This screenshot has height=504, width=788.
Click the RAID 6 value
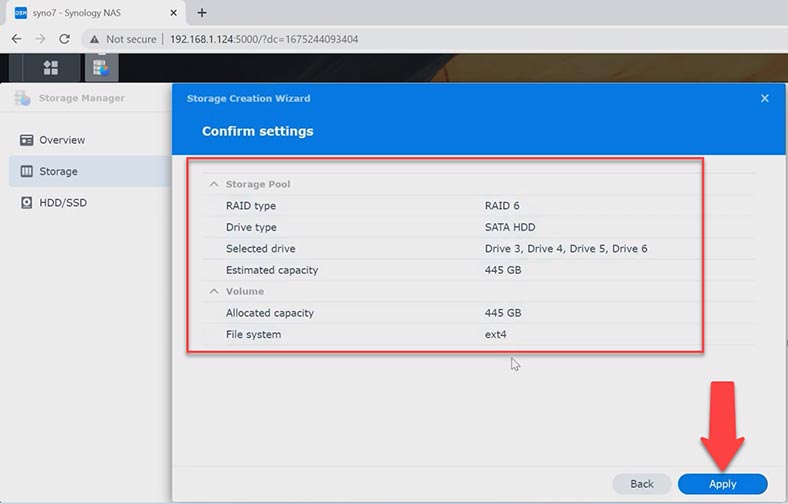[x=502, y=206]
